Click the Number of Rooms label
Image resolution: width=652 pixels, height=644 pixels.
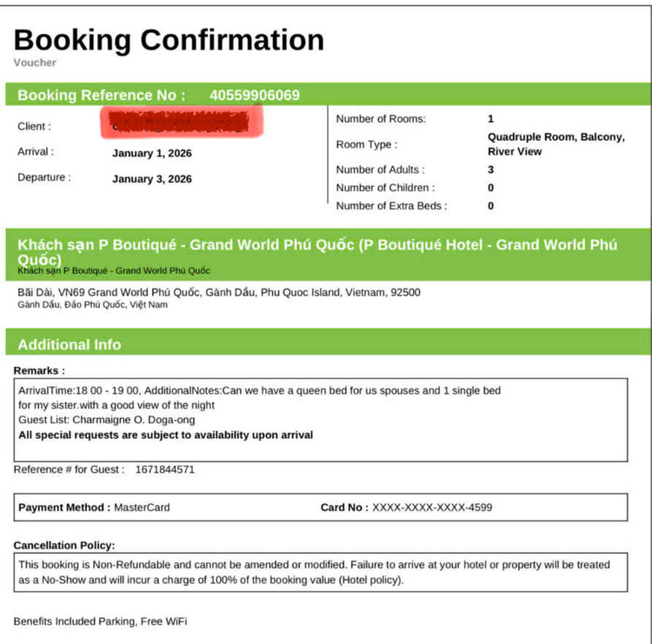click(381, 119)
